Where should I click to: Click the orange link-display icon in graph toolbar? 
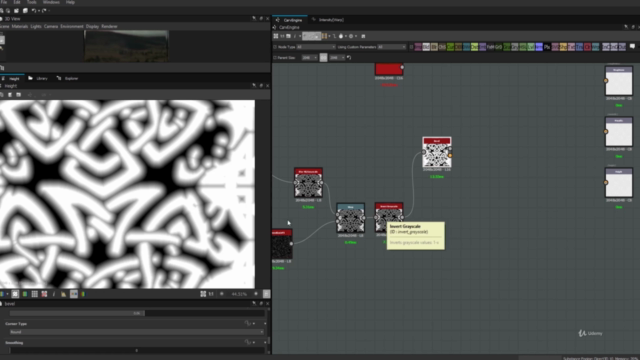click(x=324, y=36)
